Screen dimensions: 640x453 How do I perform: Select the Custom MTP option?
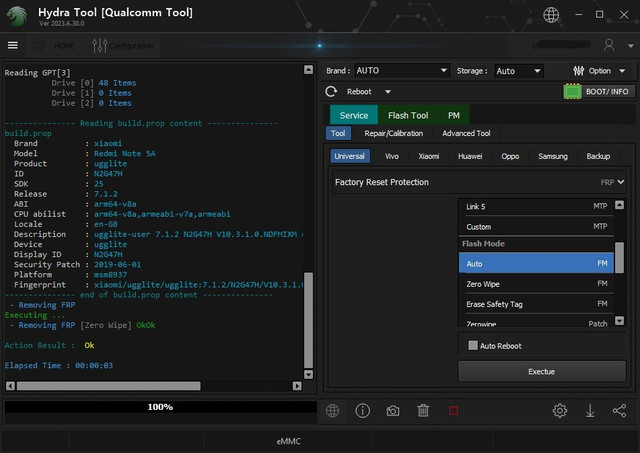pyautogui.click(x=536, y=226)
